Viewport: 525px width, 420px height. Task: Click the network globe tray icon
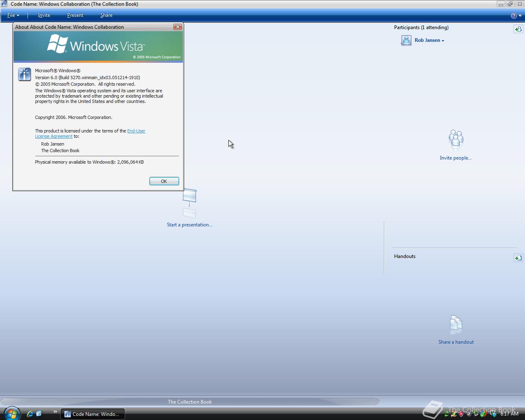(x=493, y=414)
